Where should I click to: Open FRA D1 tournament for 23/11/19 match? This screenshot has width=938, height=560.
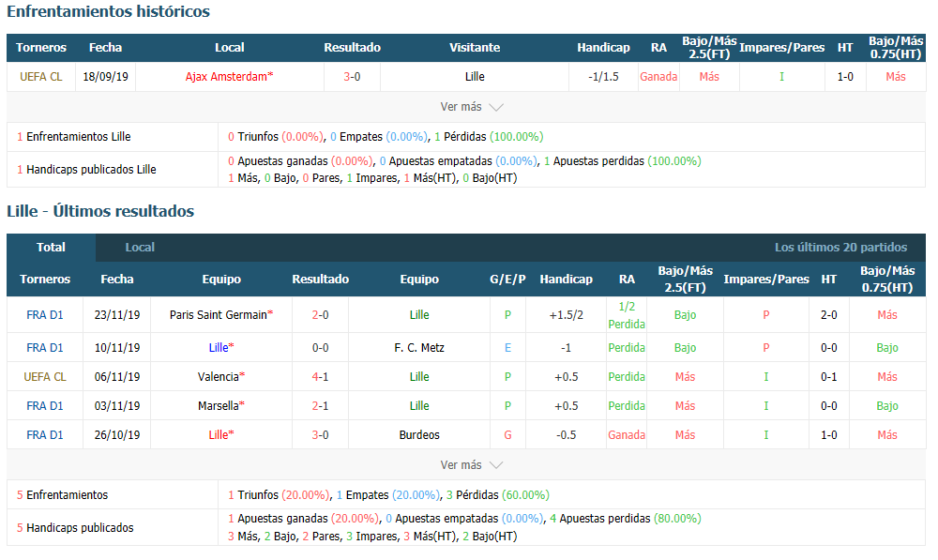[45, 314]
